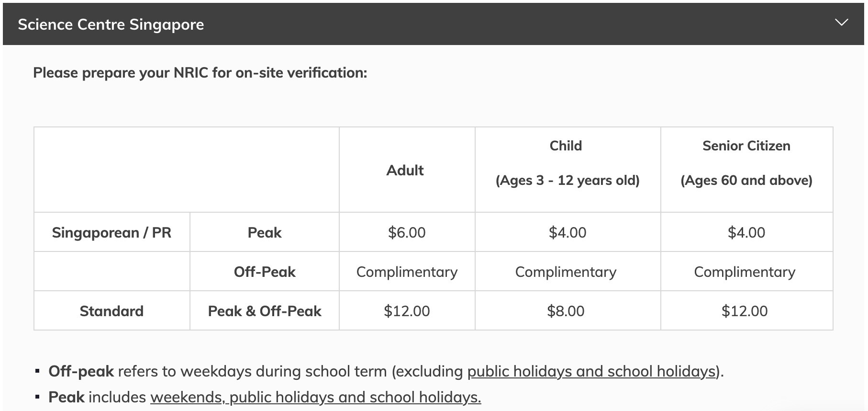
Task: Click the Child column header
Action: pos(566,146)
